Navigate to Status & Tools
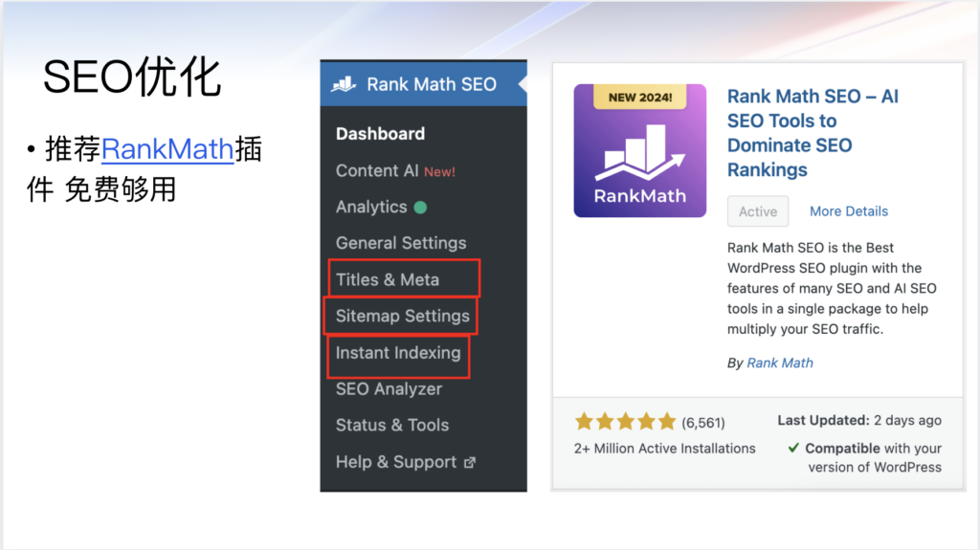Image resolution: width=980 pixels, height=550 pixels. 391,426
